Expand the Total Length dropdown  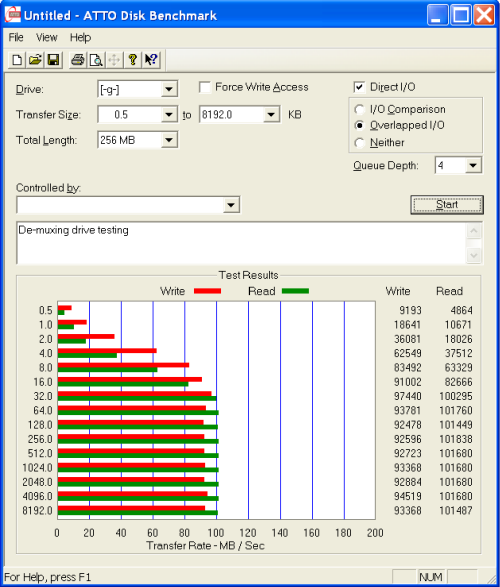[x=169, y=140]
